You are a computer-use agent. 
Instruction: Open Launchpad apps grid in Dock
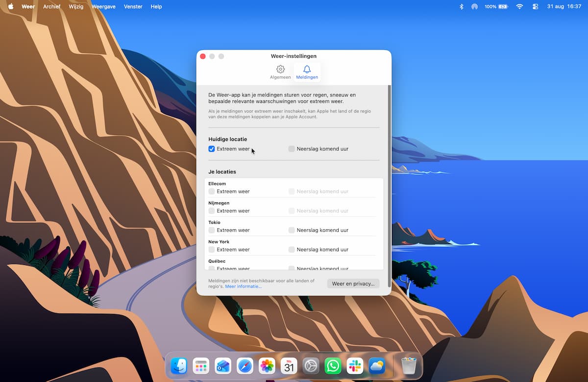tap(201, 366)
